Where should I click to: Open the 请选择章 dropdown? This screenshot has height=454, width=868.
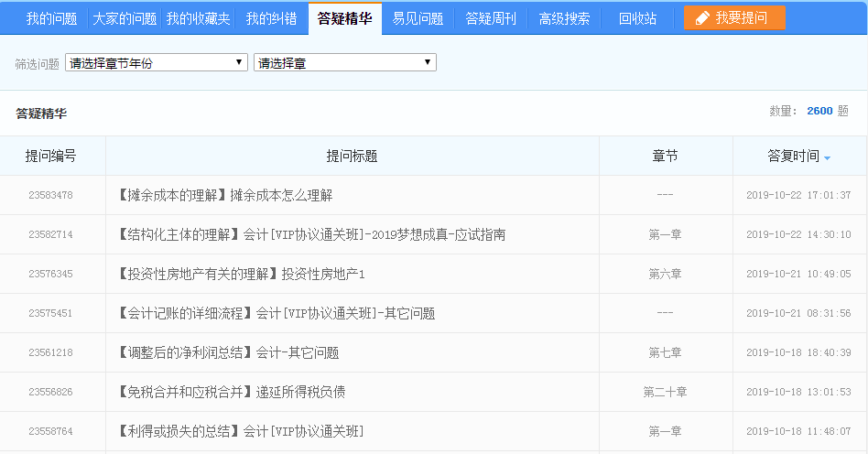pos(345,62)
